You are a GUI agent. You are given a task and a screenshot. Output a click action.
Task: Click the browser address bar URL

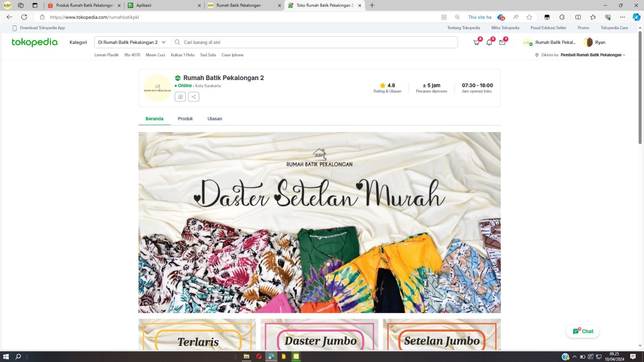click(x=94, y=17)
